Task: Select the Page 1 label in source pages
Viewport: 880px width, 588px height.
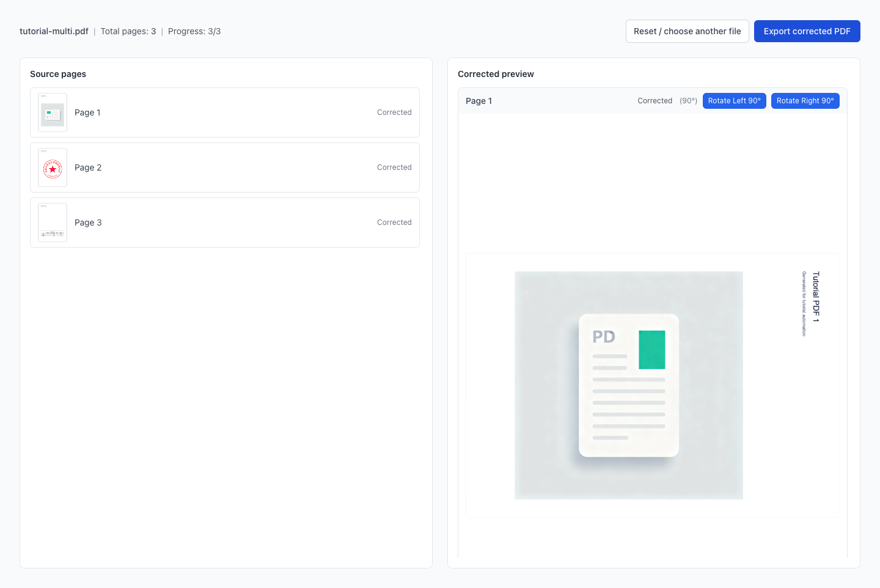Action: [87, 112]
